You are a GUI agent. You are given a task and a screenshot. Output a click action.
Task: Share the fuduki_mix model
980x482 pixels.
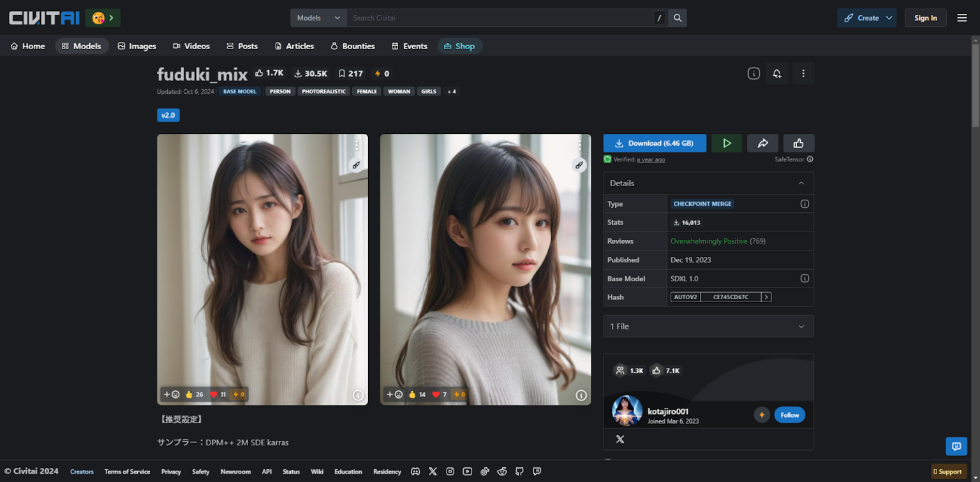(762, 143)
